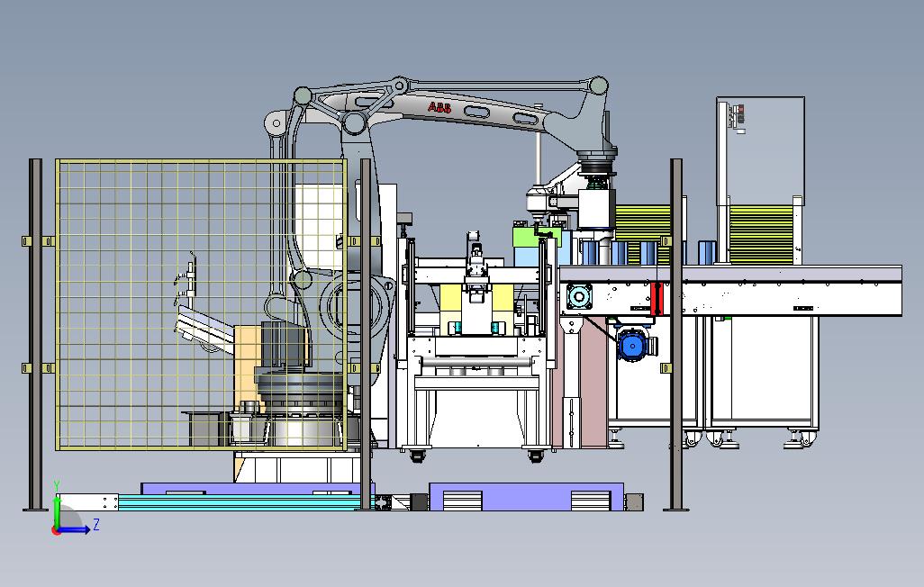Select the Z axis label of the coordinate triad

click(95, 524)
